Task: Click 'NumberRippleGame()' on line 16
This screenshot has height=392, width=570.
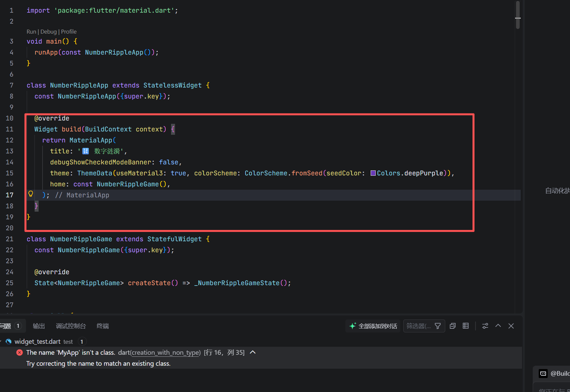Action: [131, 184]
